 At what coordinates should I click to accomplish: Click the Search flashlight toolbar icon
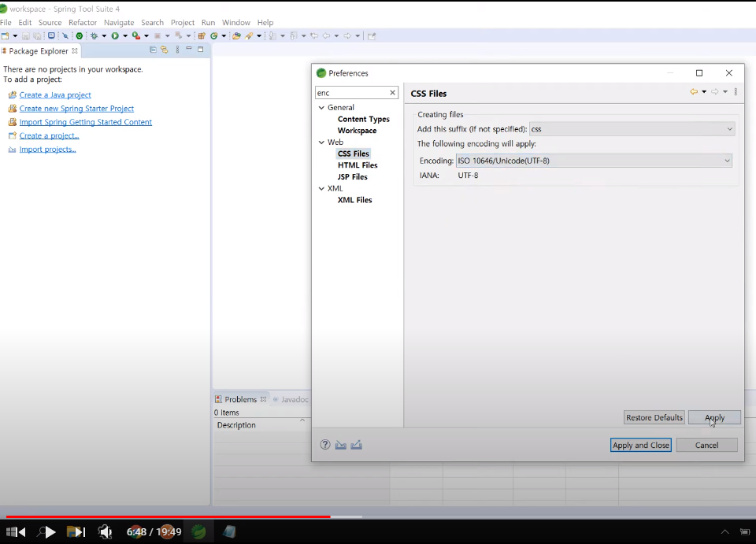(x=249, y=35)
